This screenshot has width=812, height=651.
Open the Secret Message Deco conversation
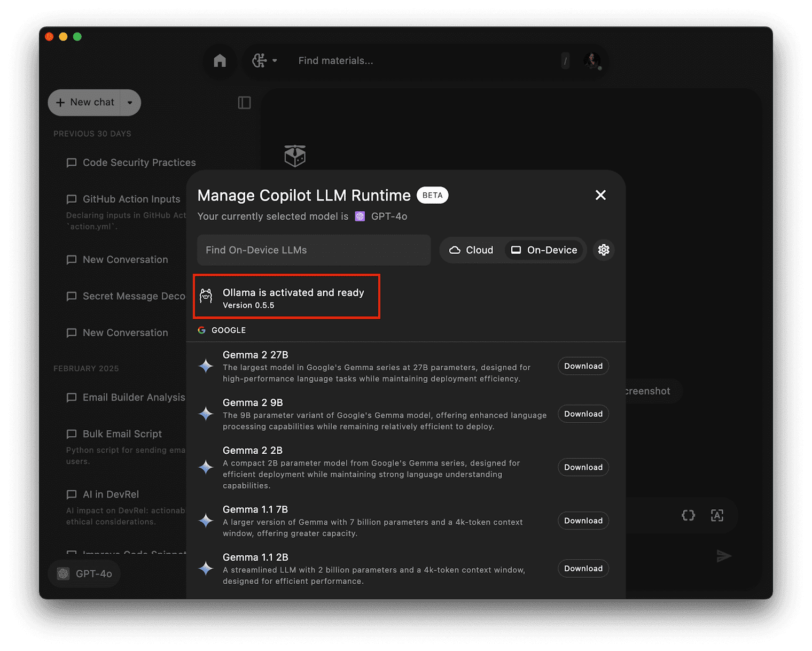126,296
